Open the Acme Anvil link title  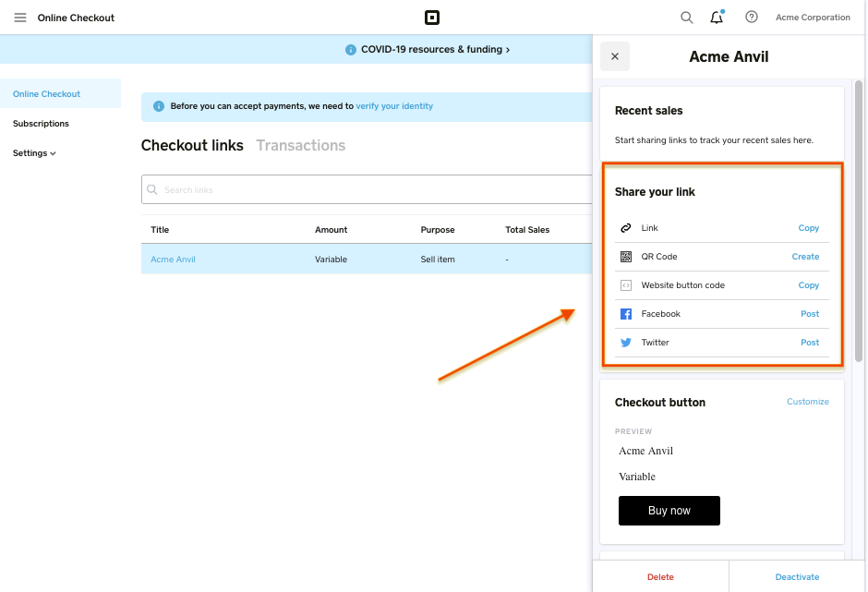click(x=173, y=260)
